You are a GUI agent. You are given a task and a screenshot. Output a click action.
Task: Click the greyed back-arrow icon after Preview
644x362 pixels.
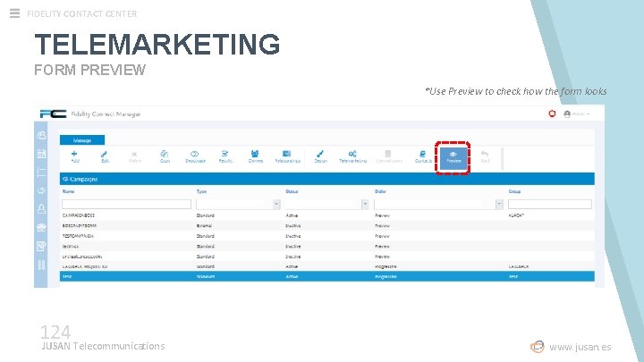coord(485,156)
